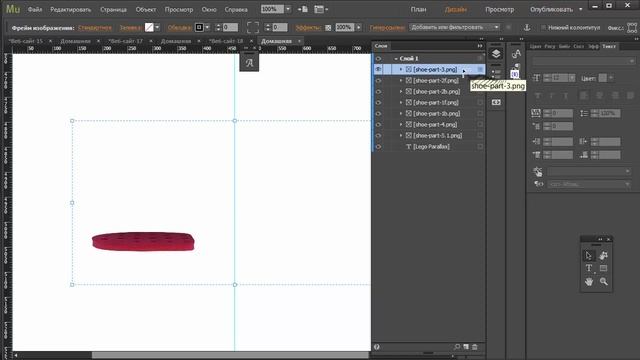This screenshot has width=640, height=360.
Task: Open the Файл menu
Action: pyautogui.click(x=35, y=9)
